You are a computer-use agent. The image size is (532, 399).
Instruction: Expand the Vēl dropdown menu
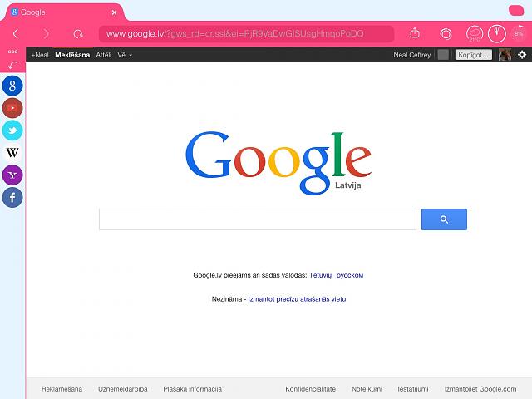tap(125, 55)
